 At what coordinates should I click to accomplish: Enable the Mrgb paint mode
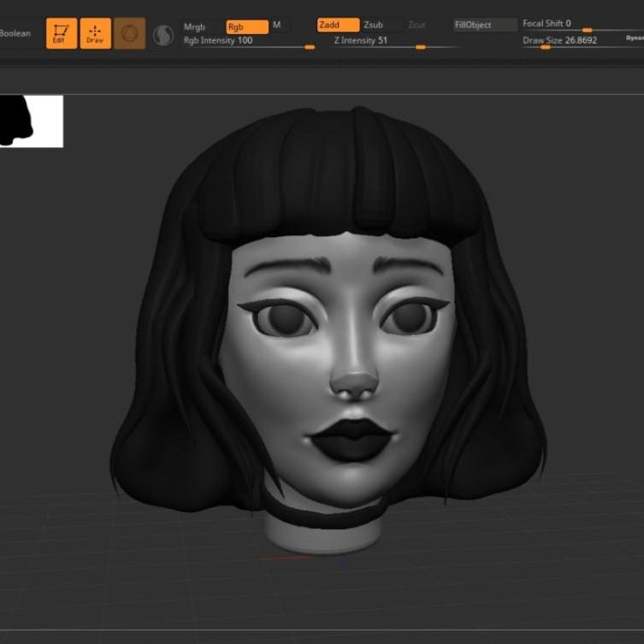click(194, 27)
